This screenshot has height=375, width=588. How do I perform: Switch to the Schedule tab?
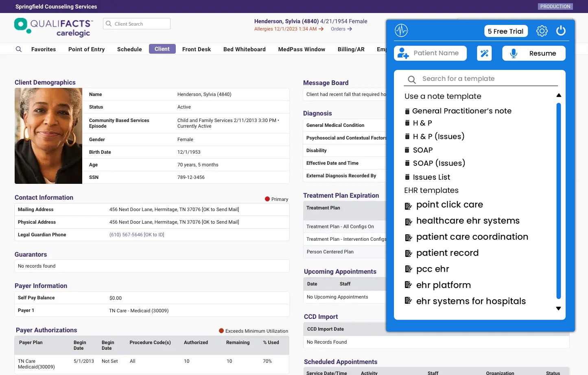tap(129, 49)
